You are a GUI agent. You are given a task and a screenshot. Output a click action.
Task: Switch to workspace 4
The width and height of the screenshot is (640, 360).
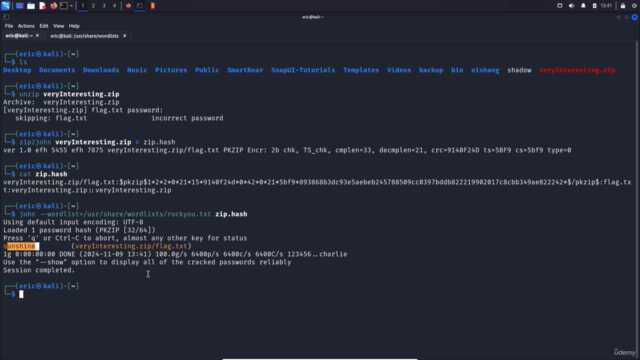click(114, 6)
